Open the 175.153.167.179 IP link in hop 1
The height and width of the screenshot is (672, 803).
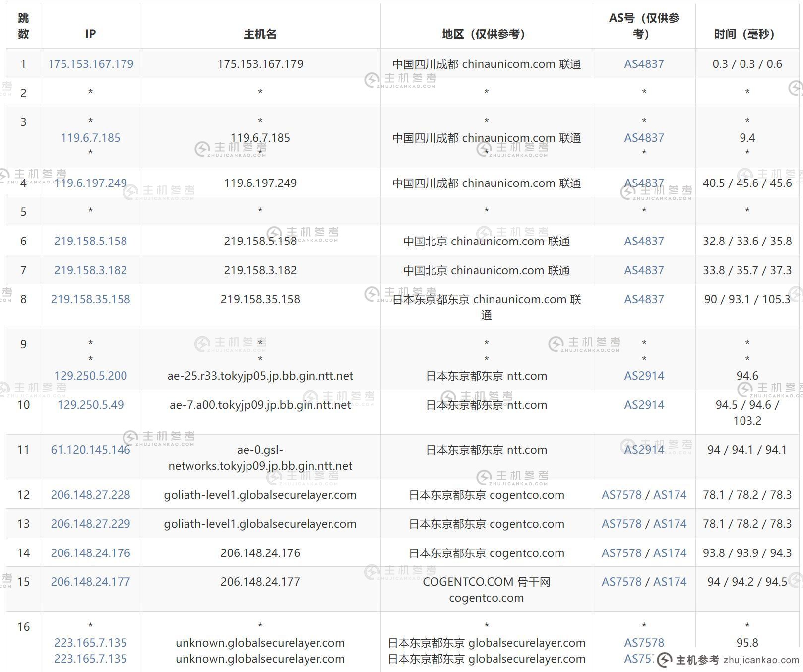pyautogui.click(x=90, y=64)
